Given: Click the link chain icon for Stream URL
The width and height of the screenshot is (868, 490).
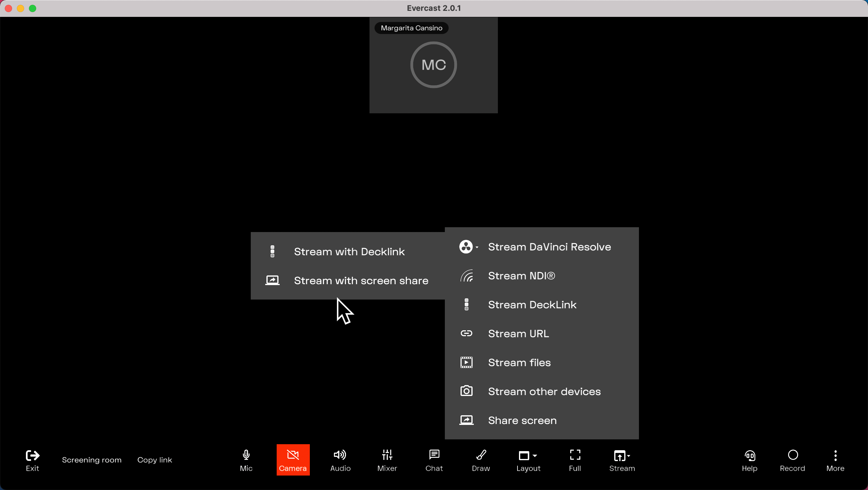Looking at the screenshot, I should point(466,334).
